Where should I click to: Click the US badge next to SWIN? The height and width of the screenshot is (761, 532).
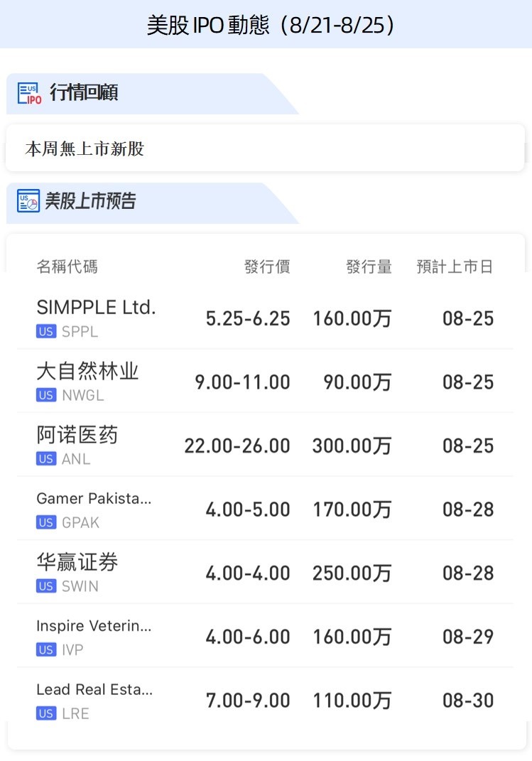[x=46, y=586]
